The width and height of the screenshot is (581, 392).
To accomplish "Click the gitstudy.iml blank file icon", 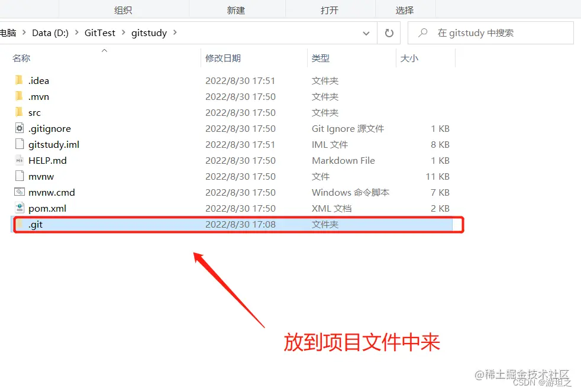I will tap(20, 144).
